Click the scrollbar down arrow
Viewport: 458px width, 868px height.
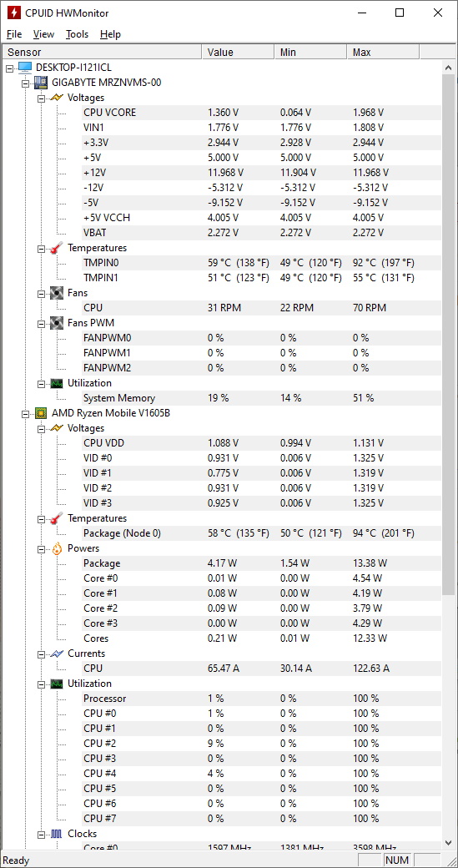[x=449, y=842]
